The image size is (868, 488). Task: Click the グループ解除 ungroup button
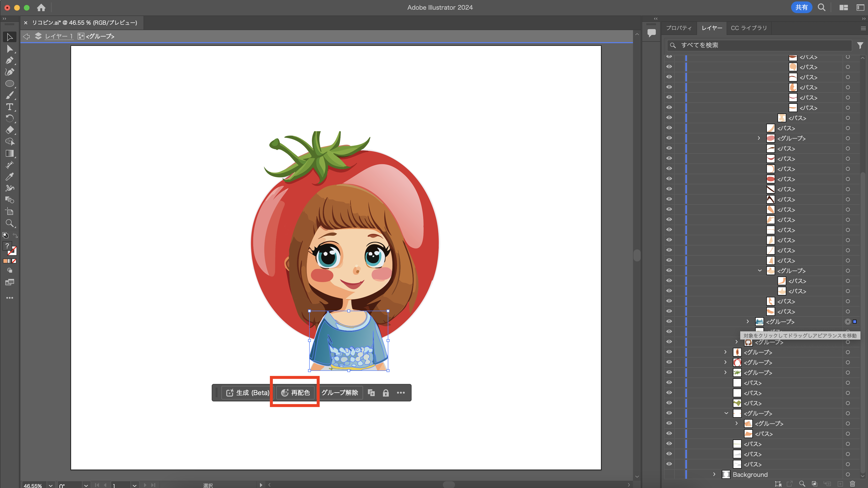(340, 393)
